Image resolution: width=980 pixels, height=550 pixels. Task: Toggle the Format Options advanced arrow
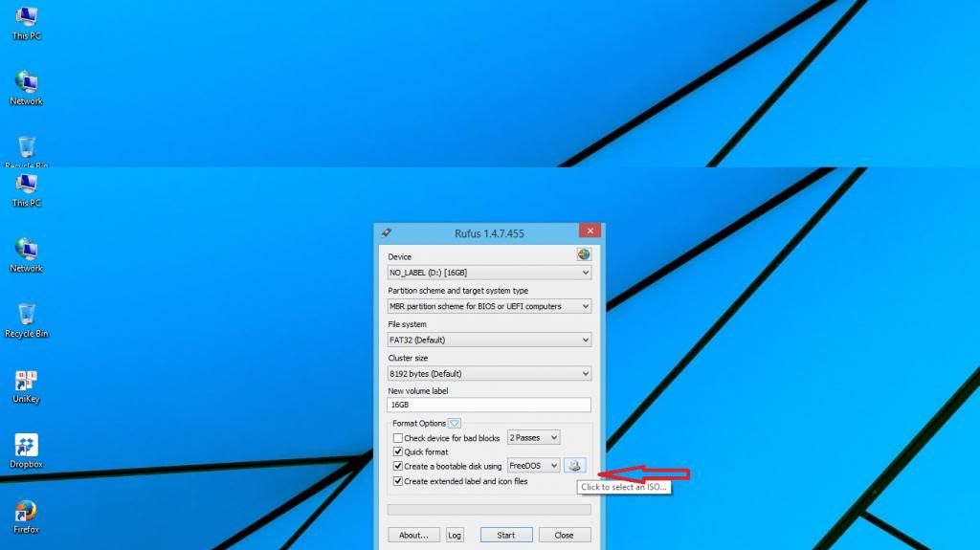click(455, 423)
